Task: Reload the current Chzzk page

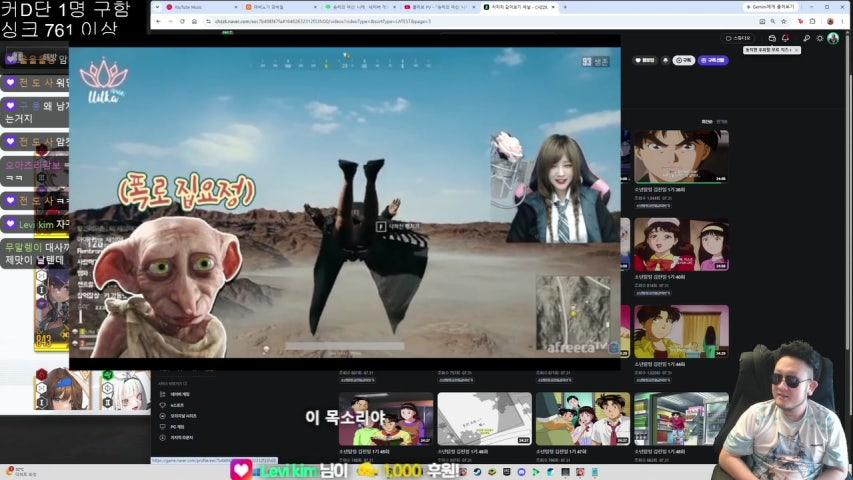Action: [182, 21]
